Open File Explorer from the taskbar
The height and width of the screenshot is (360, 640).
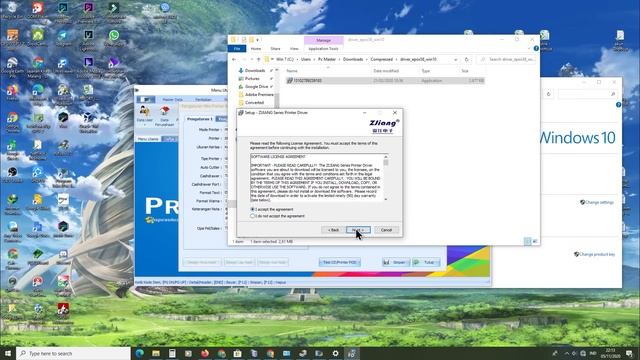tap(156, 353)
